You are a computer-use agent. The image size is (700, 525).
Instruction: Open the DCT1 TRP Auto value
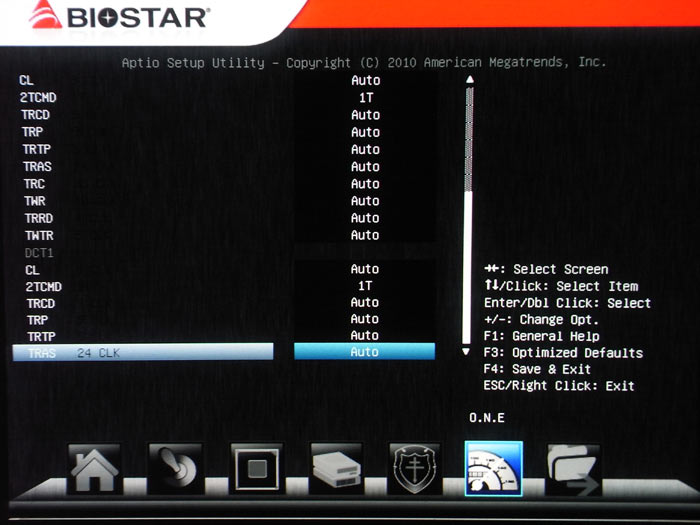365,319
